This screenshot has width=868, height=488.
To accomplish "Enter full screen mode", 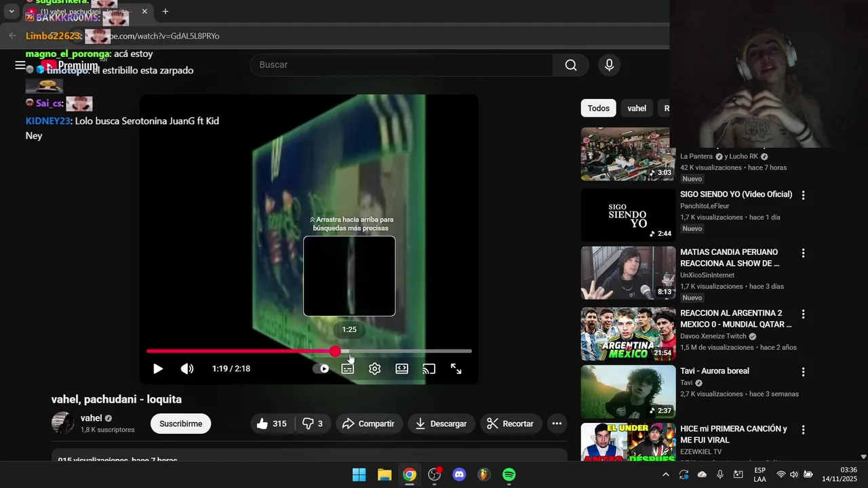I will point(456,369).
